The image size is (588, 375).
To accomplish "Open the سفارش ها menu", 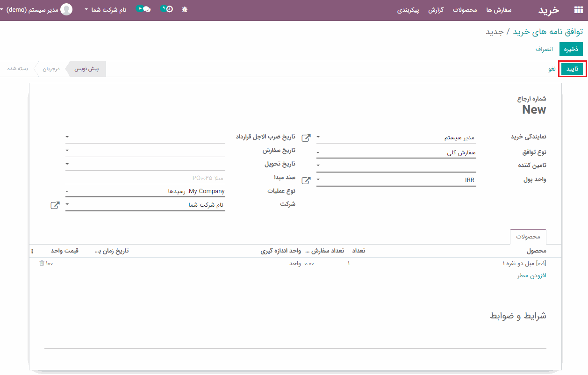I will click(499, 10).
